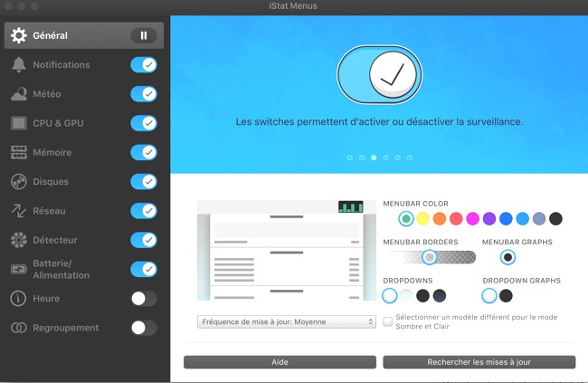Select the Détecteur fan icon
Screen dimensions: 588x383
[18, 240]
